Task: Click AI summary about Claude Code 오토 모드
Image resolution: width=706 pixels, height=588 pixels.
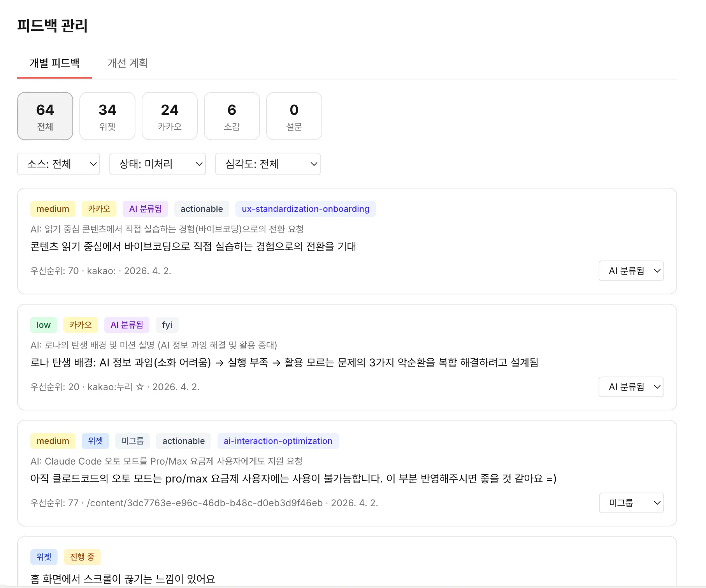Action: pos(167,461)
